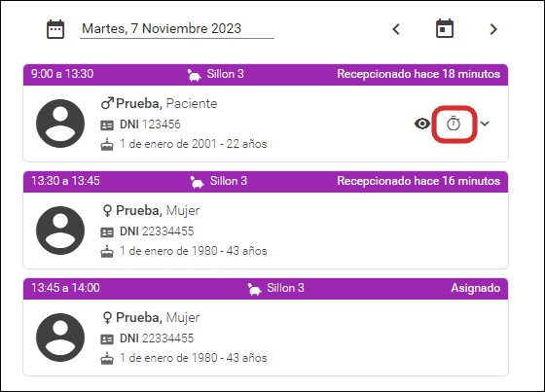545x392 pixels.
Task: Edit the date field Martes, 7 Noviembre 2023
Action: [177, 29]
